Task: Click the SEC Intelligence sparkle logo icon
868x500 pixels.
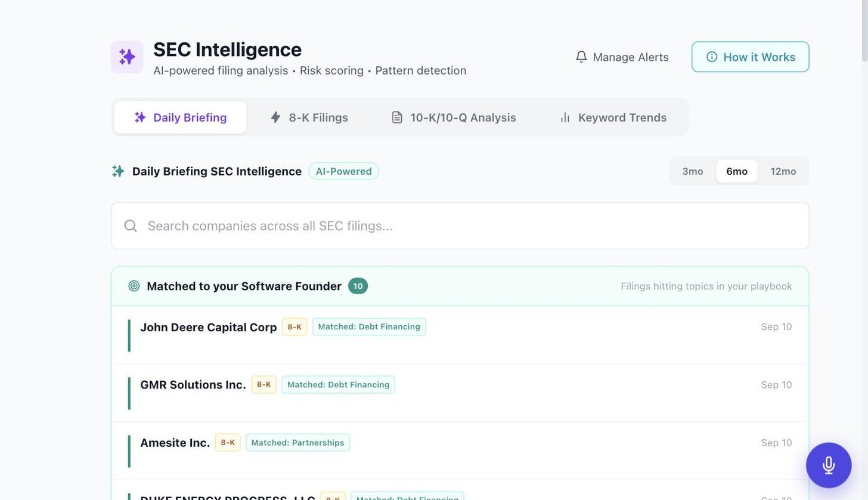Action: [x=127, y=57]
